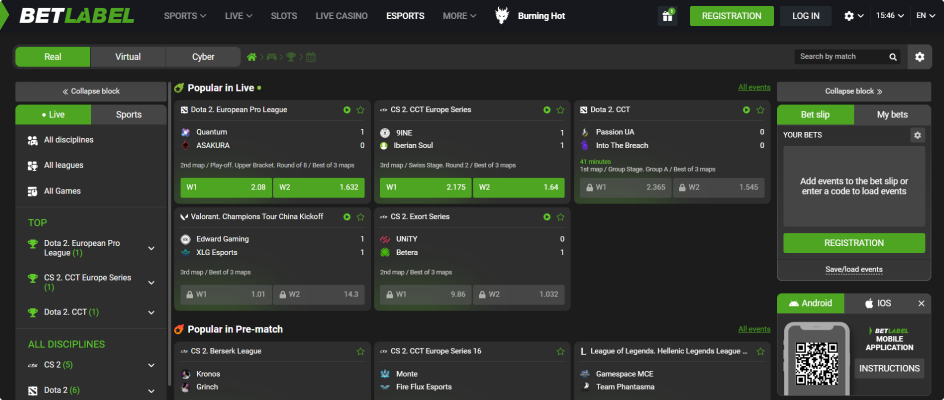Image resolution: width=944 pixels, height=400 pixels.
Task: Click the search magnifier icon
Action: (x=893, y=57)
